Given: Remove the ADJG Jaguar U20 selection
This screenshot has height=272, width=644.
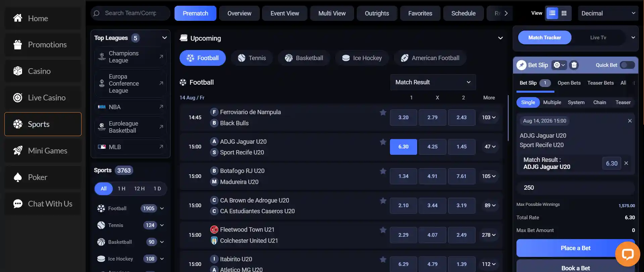Looking at the screenshot, I should coord(626,163).
